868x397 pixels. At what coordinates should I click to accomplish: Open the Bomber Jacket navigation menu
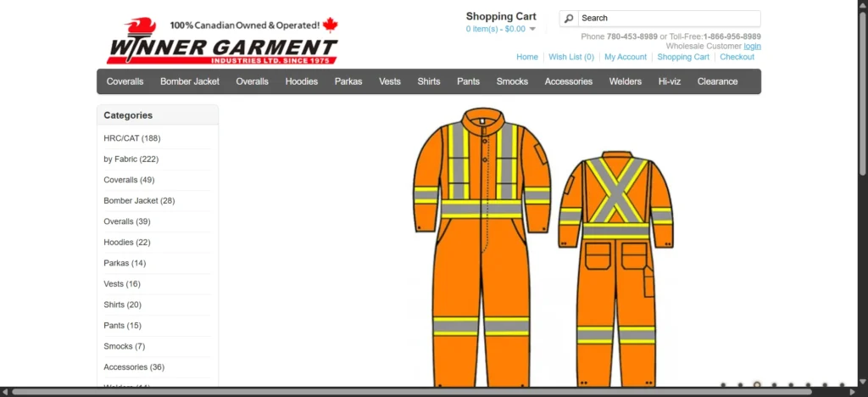pyautogui.click(x=190, y=81)
